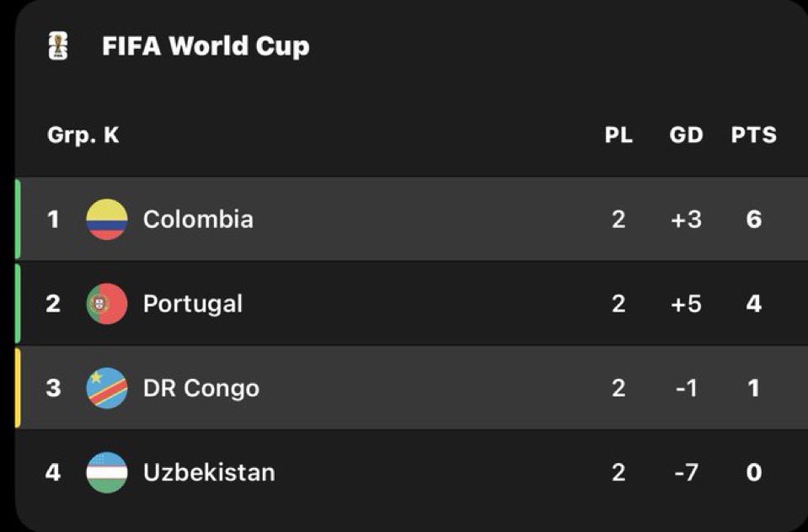Open the DR Congo team name

(201, 388)
